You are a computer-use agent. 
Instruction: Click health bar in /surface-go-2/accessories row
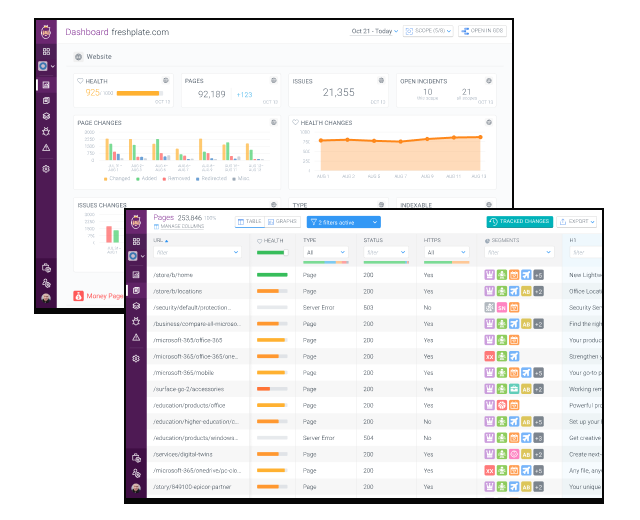(272, 389)
